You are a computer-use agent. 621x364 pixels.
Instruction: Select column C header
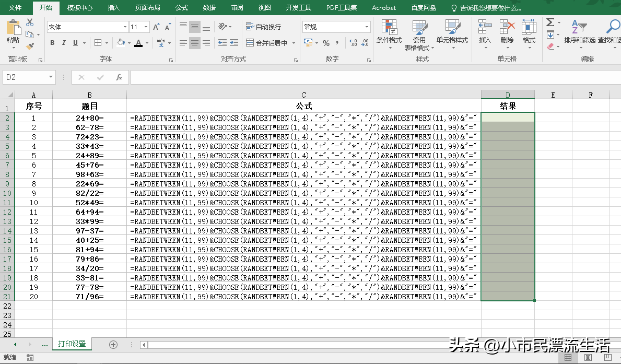304,95
